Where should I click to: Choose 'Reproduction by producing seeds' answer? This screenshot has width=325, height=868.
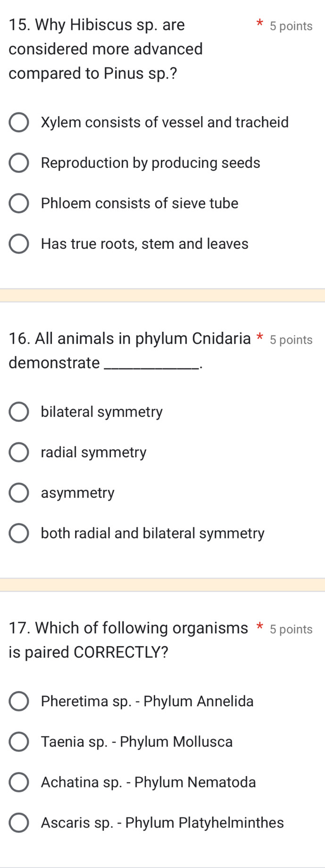point(19,163)
